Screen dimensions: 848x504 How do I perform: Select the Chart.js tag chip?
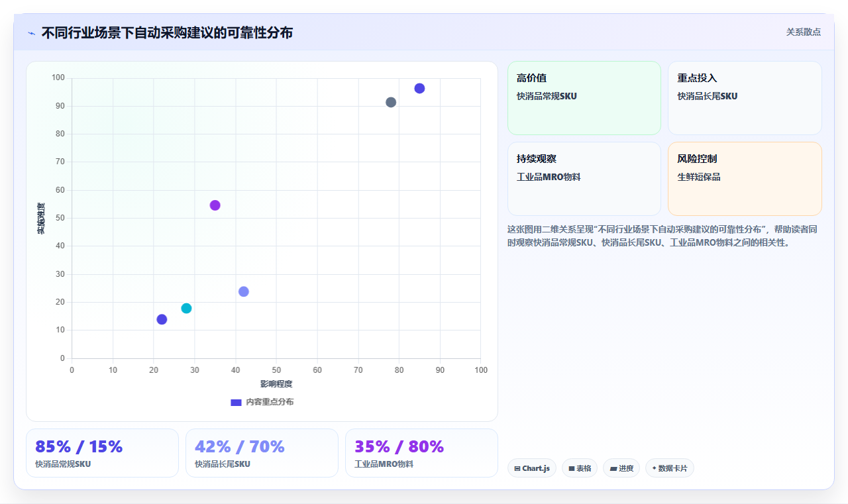coord(532,468)
